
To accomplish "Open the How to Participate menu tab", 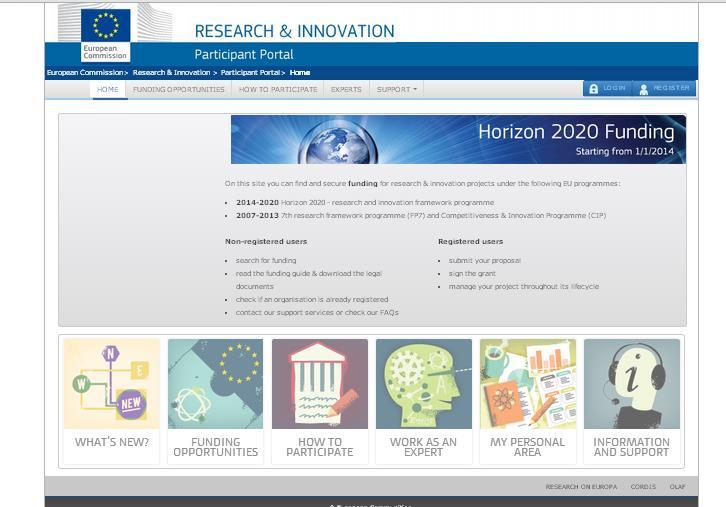I will [x=278, y=89].
